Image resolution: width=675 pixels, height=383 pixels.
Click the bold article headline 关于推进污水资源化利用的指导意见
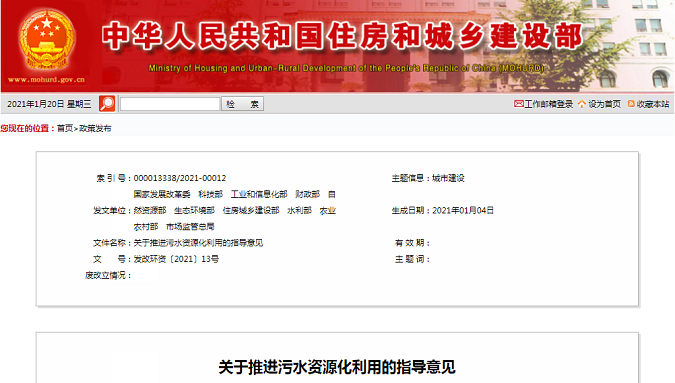click(337, 368)
